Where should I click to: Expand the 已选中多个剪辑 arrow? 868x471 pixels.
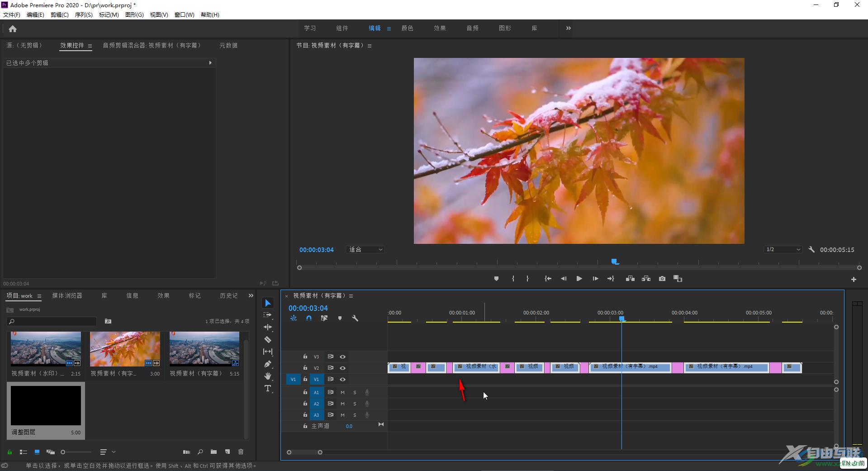point(210,63)
